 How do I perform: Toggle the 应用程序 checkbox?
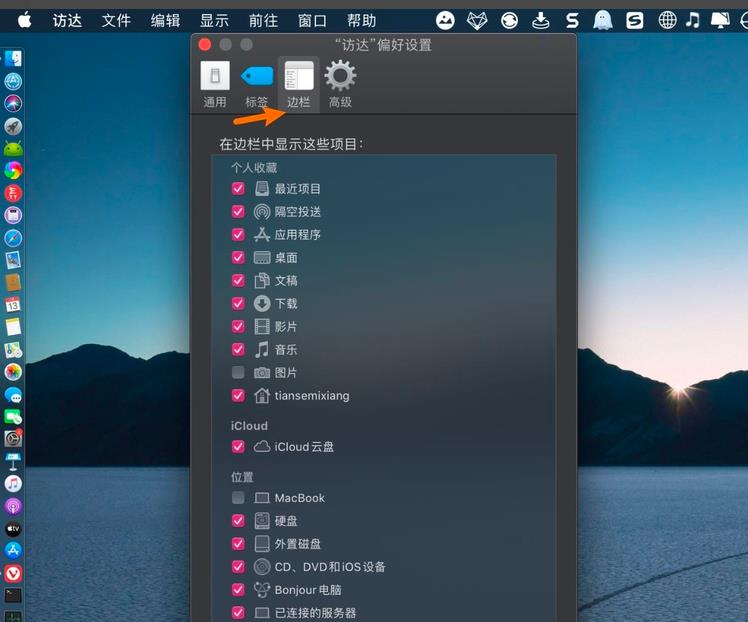tap(238, 234)
